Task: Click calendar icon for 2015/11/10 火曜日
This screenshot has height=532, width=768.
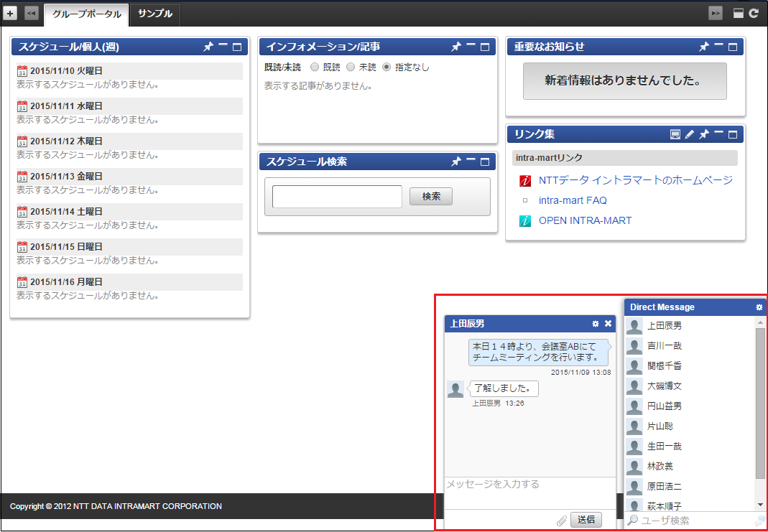Action: pyautogui.click(x=22, y=71)
